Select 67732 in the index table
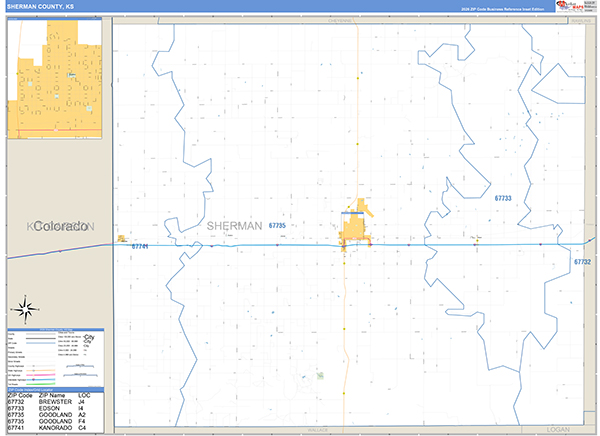Viewport: 600px width, 436px height. 16,402
